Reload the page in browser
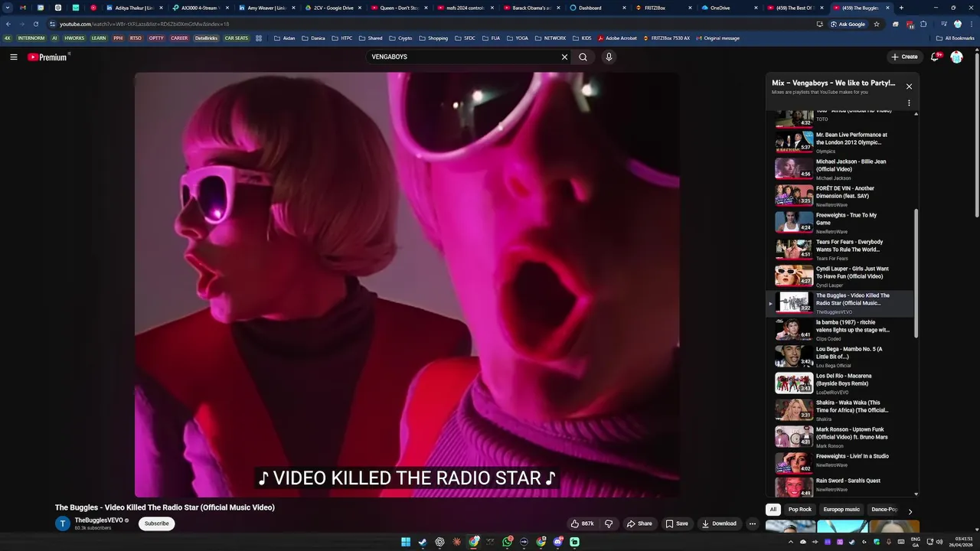 [35, 24]
